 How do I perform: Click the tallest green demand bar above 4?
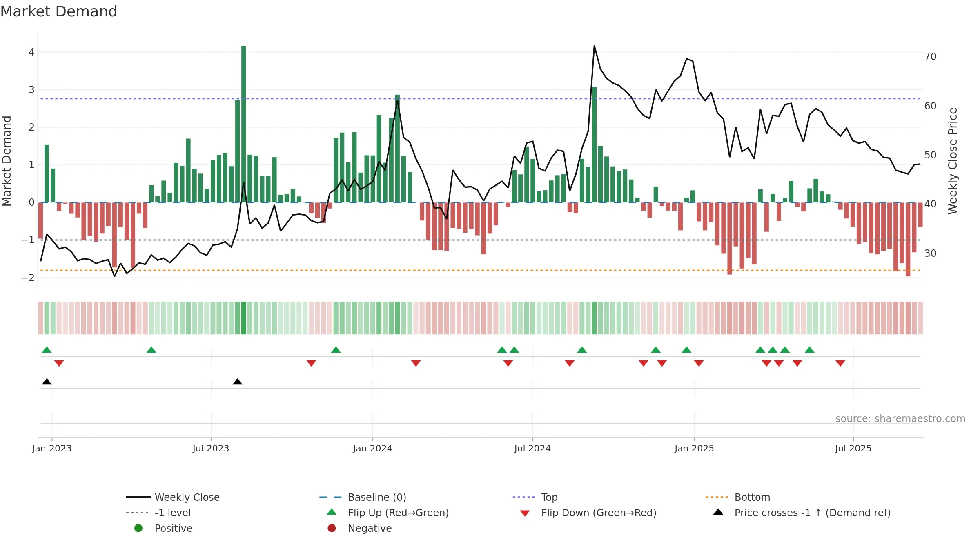(244, 124)
